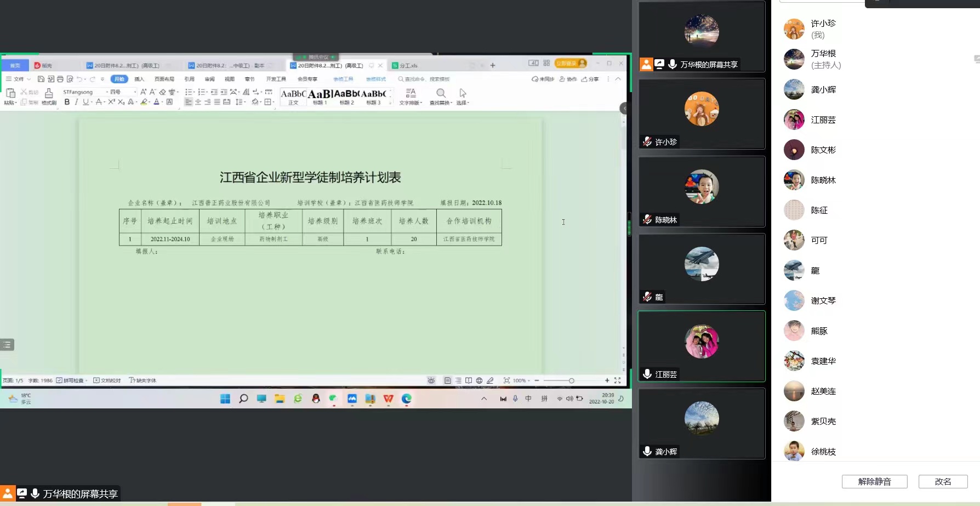Apply superscript formatting

coord(111,102)
